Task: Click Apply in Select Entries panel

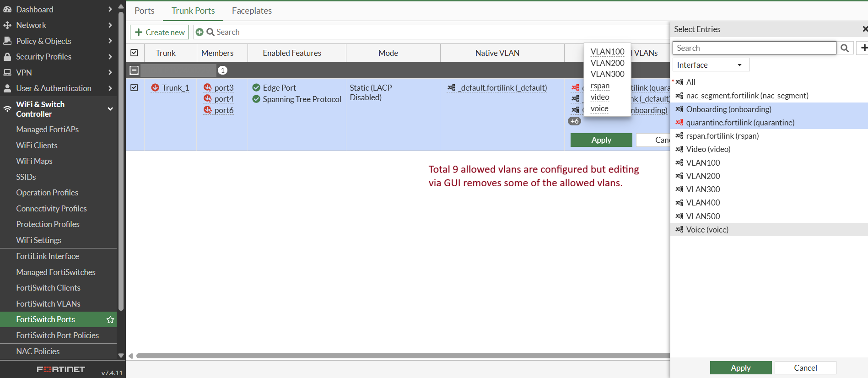Action: tap(741, 368)
